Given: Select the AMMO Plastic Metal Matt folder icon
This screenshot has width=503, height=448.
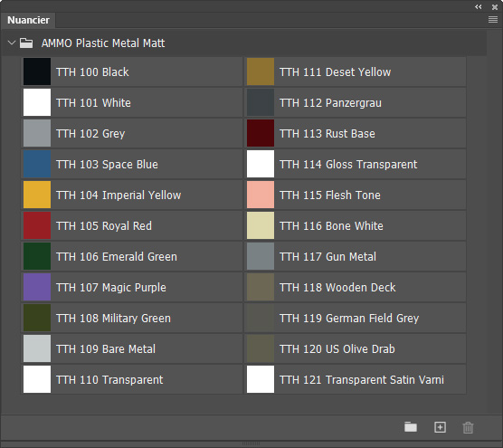Looking at the screenshot, I should coord(26,43).
